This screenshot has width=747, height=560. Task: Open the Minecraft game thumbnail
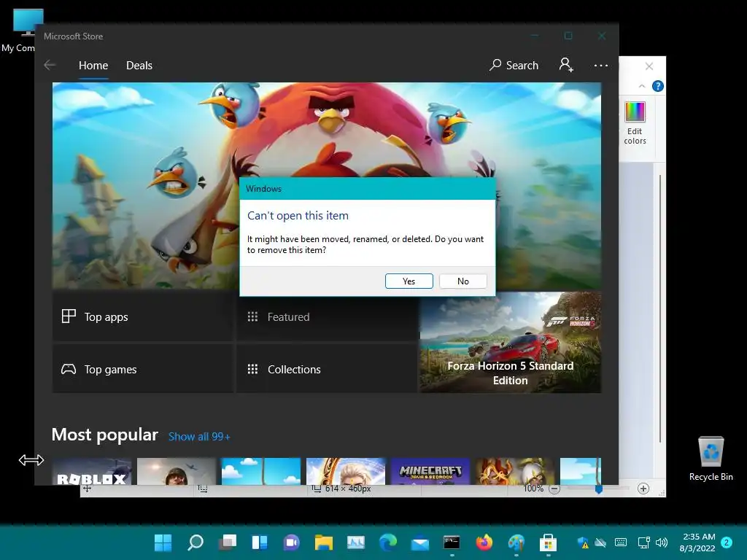point(430,471)
